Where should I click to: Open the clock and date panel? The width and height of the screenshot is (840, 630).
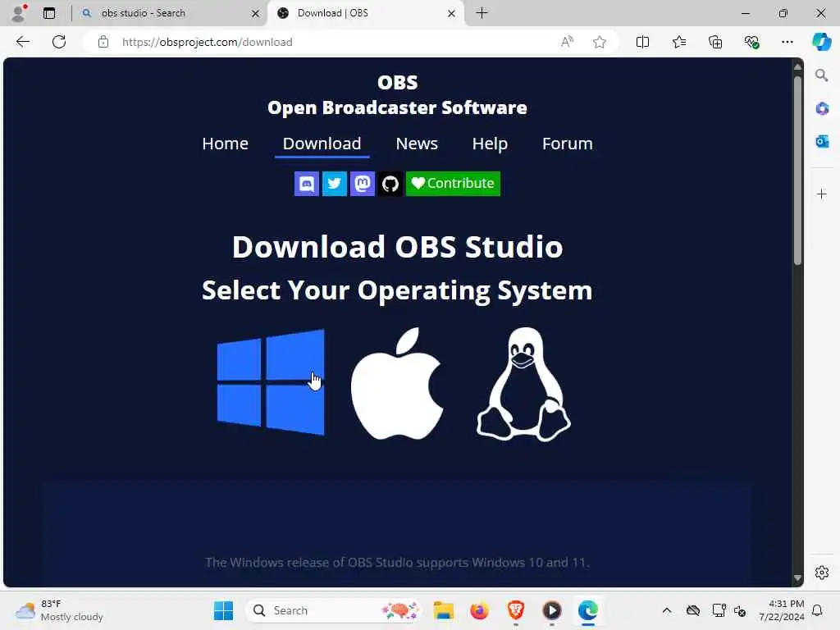click(782, 610)
